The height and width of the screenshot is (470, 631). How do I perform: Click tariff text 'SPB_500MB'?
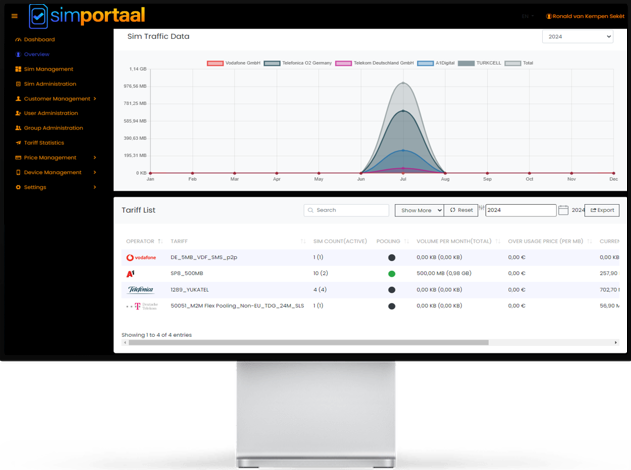tap(187, 273)
